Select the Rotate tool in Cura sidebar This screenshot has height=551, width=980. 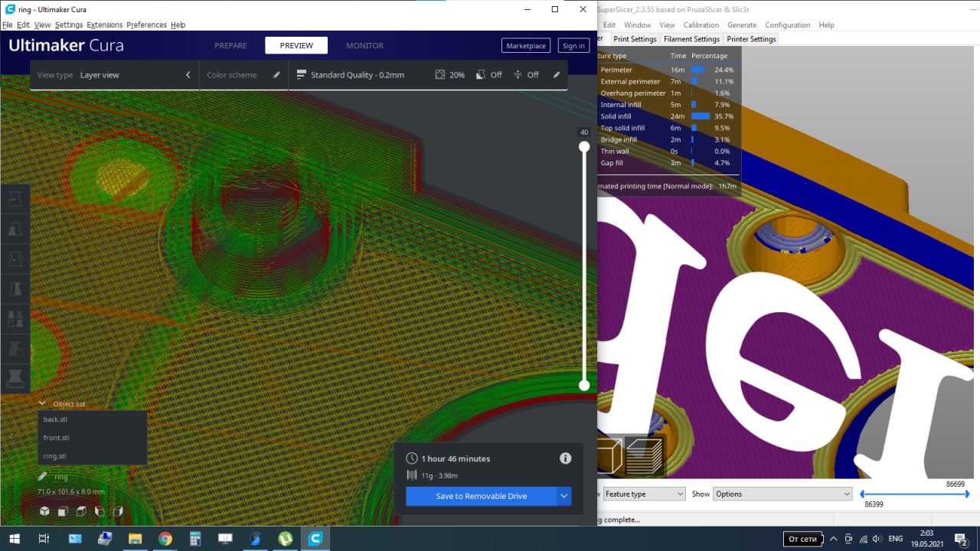click(15, 259)
